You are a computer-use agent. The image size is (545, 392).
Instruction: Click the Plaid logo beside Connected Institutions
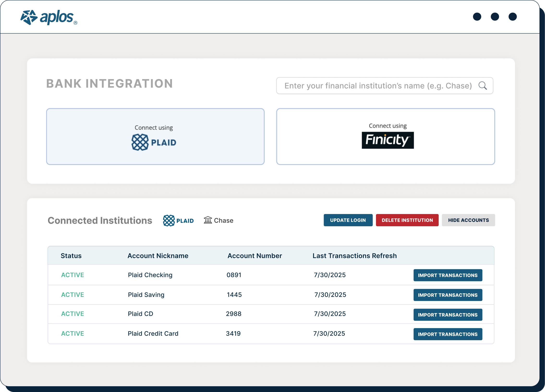click(x=178, y=220)
